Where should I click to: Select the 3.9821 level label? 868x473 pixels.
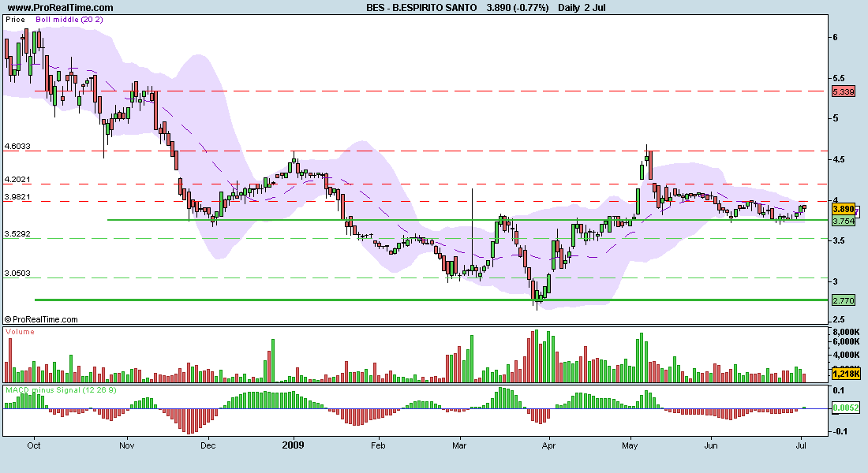tap(17, 197)
